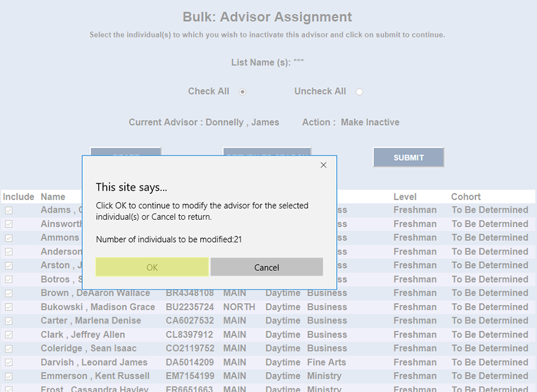This screenshot has width=537, height=392.
Task: Click the Include column header
Action: point(18,196)
